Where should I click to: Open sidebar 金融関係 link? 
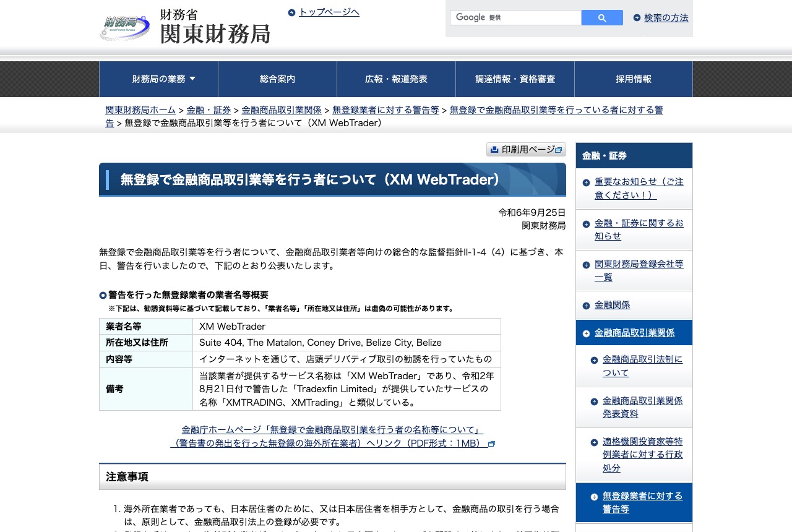(613, 305)
